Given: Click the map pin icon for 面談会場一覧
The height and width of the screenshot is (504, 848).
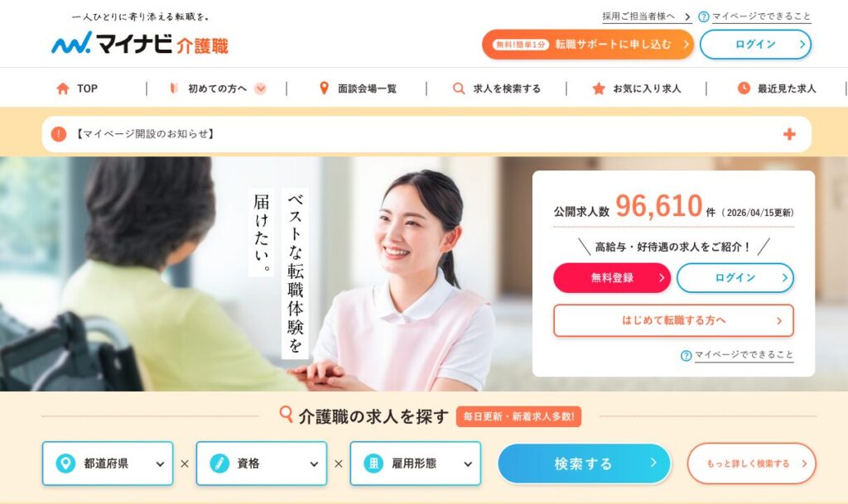Looking at the screenshot, I should tap(324, 88).
